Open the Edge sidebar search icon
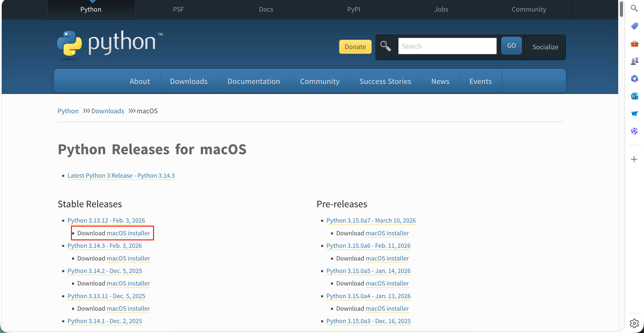 634,9
